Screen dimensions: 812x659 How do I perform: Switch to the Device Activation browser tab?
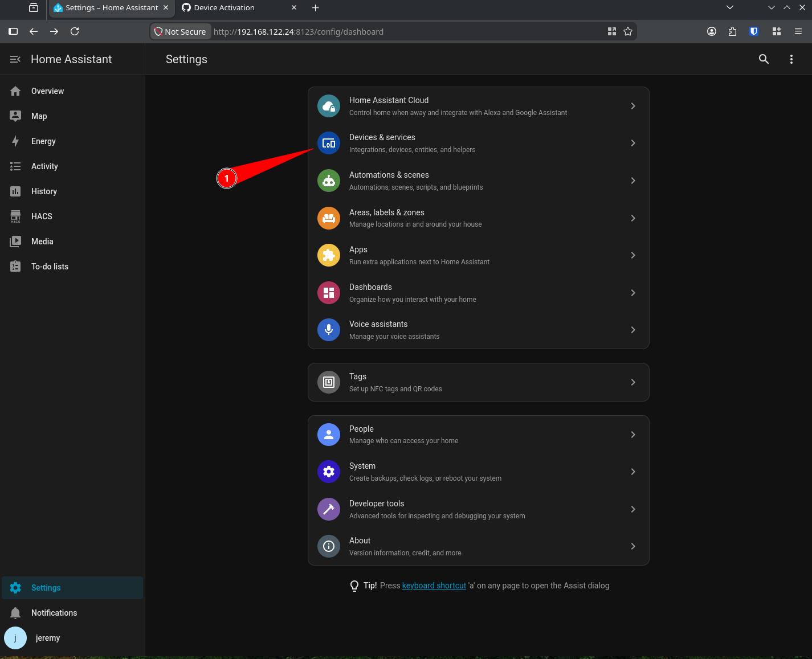239,7
